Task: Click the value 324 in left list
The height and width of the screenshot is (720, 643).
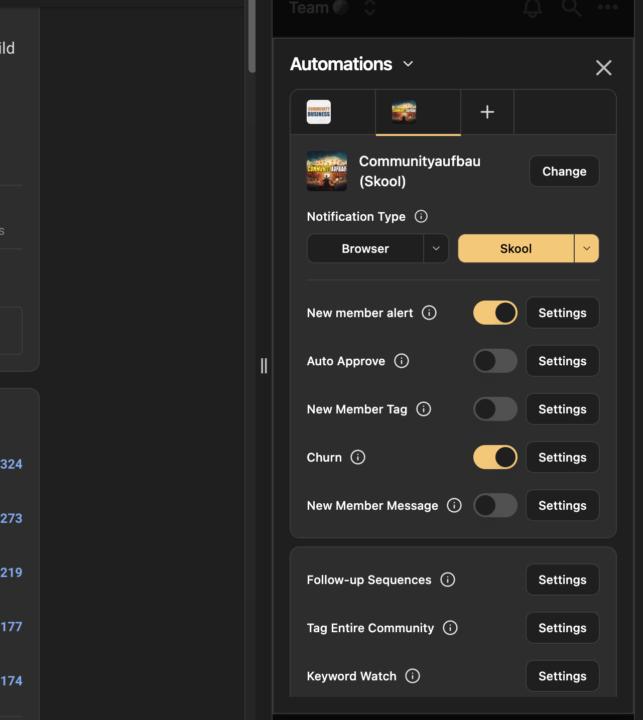Action: click(11, 464)
